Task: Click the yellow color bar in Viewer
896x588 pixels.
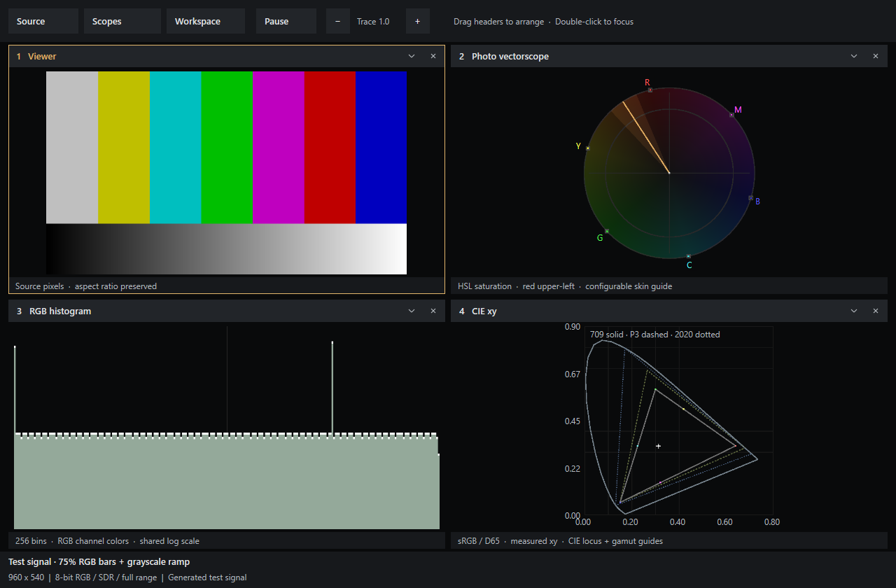Action: point(124,147)
